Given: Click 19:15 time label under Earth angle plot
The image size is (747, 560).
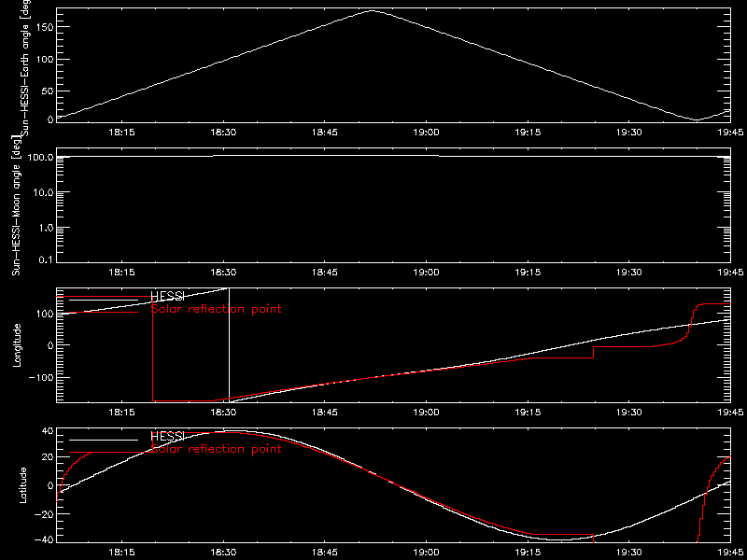Looking at the screenshot, I should point(528,133).
